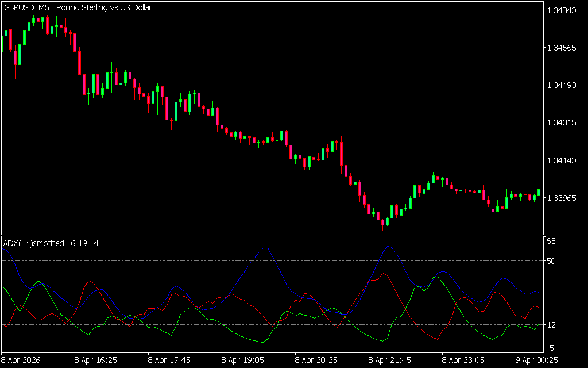Select the 8 Apr 16:25 time label

(95, 360)
